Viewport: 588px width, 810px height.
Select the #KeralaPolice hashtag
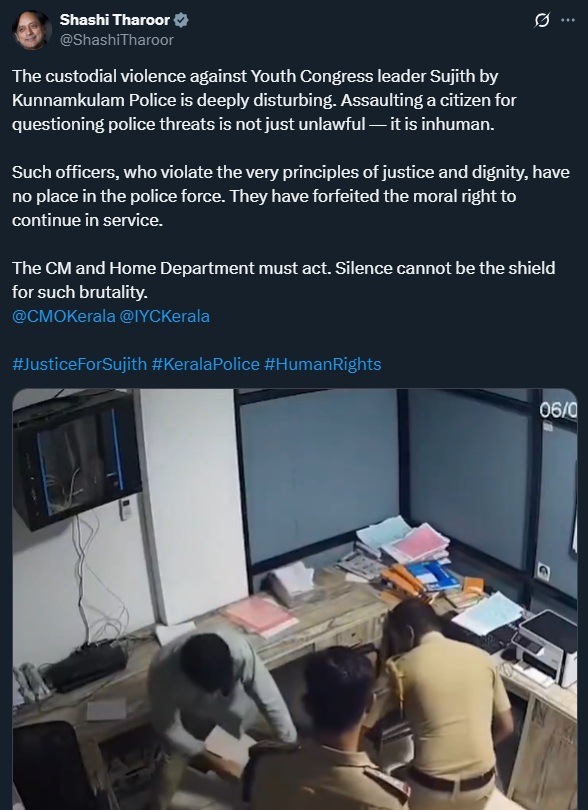(x=206, y=364)
